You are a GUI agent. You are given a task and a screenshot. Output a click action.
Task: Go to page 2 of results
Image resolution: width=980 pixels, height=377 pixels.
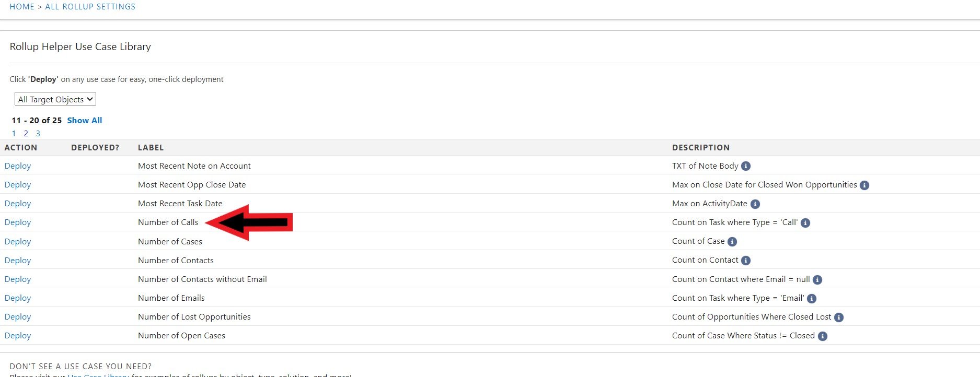[x=26, y=133]
